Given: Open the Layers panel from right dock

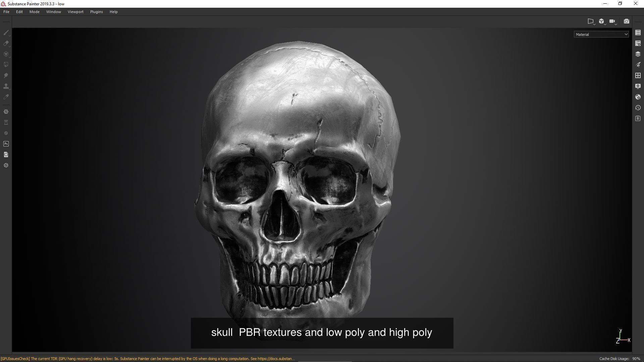Looking at the screenshot, I should 638,54.
